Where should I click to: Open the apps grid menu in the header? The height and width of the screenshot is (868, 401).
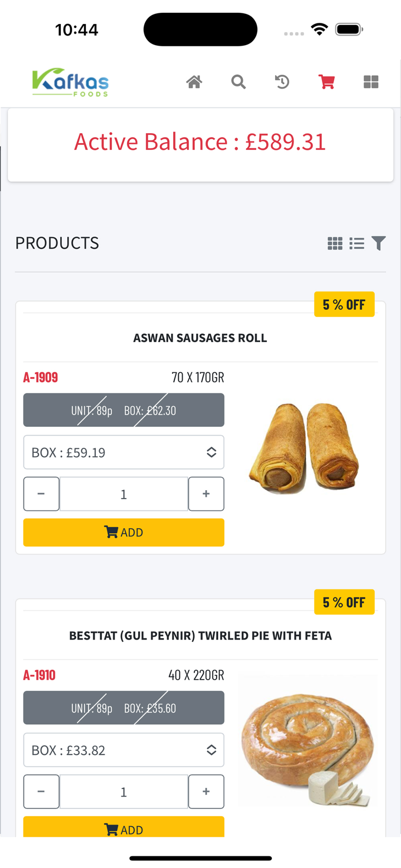click(x=370, y=81)
